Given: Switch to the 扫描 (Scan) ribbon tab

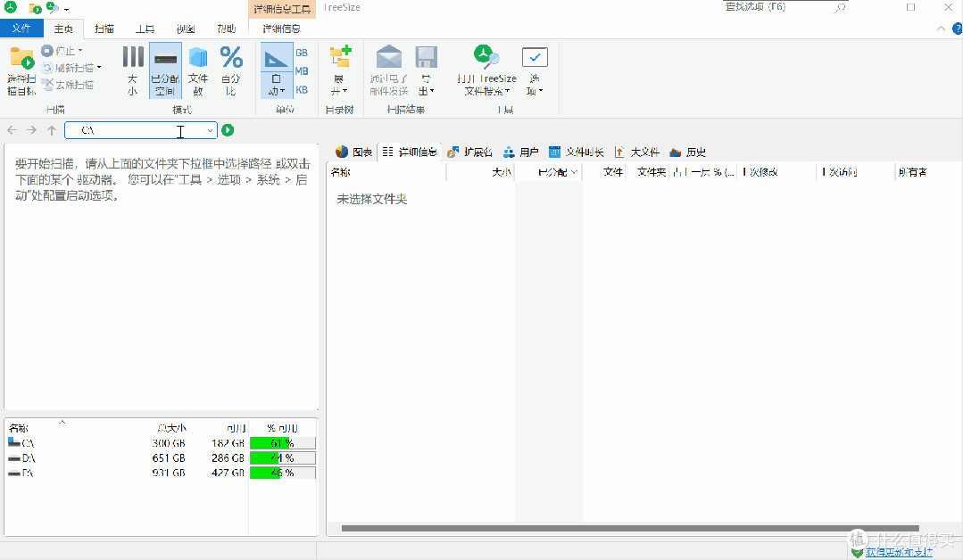Looking at the screenshot, I should click(104, 29).
